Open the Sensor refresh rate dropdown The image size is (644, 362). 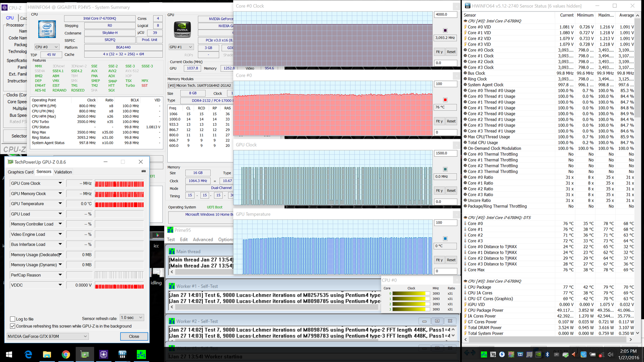132,318
